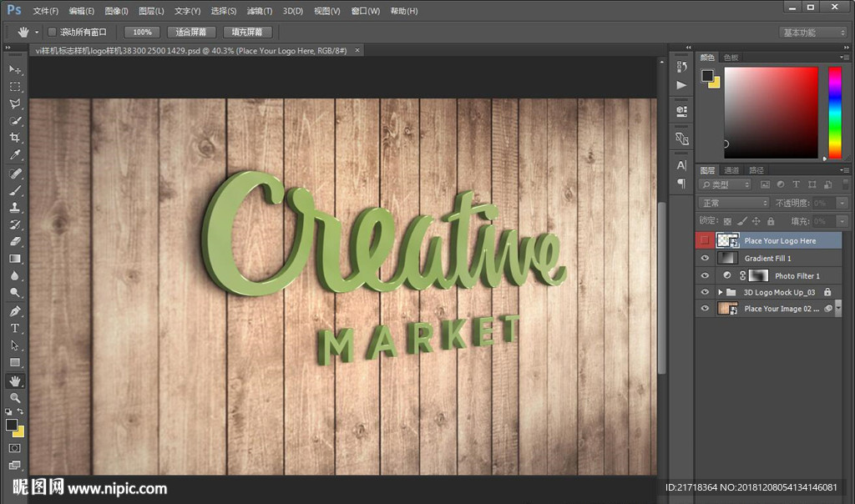Open the Actions panel play icon
This screenshot has width=855, height=504.
pos(681,85)
